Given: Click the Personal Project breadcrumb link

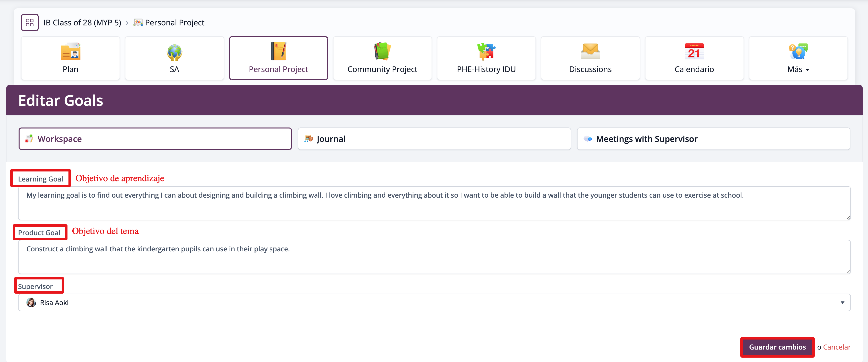Looking at the screenshot, I should point(174,22).
